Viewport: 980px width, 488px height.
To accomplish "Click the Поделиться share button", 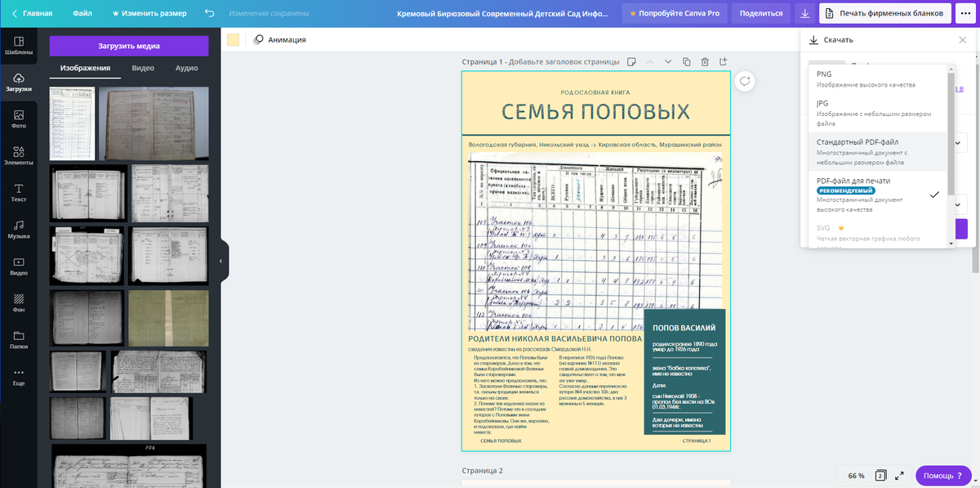I will (x=761, y=13).
